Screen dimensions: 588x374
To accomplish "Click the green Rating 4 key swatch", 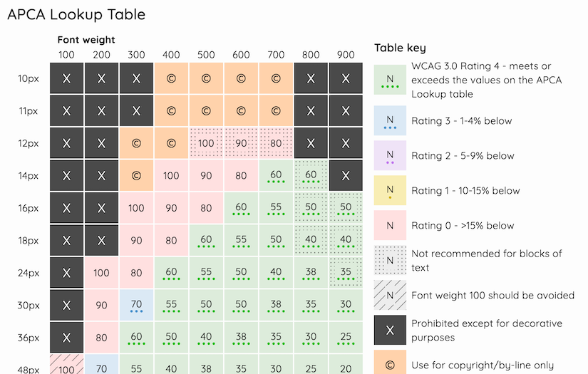I will click(x=390, y=79).
